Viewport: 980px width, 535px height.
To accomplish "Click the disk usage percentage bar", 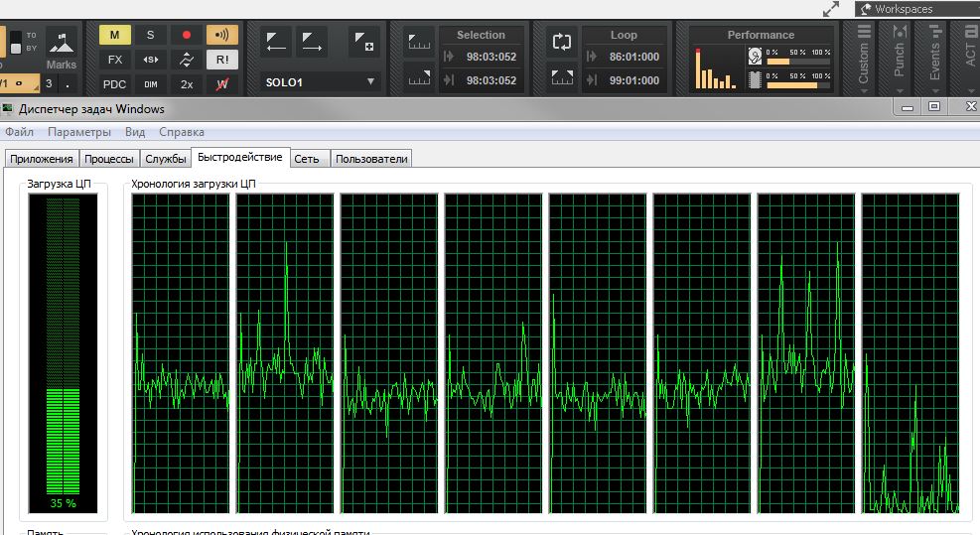I will [798, 62].
